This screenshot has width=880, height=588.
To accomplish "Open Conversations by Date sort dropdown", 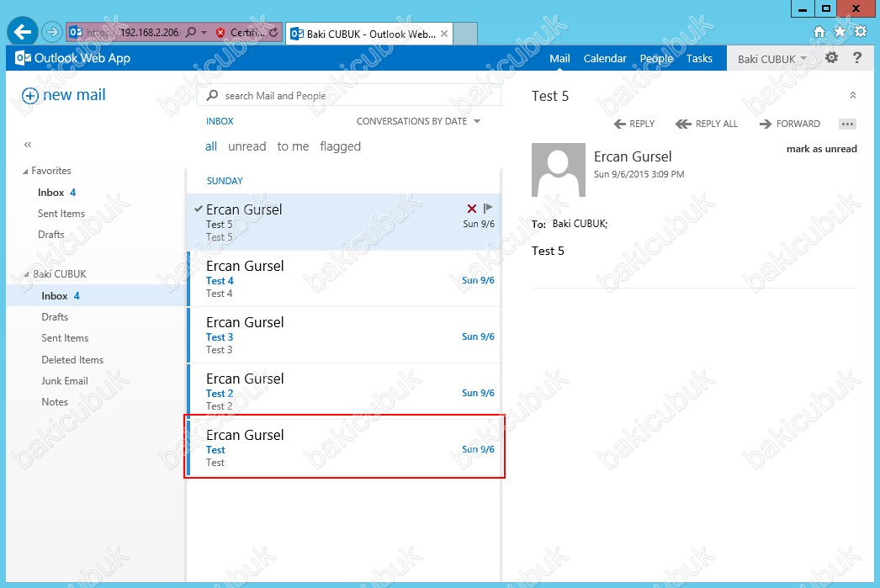I will (x=419, y=121).
